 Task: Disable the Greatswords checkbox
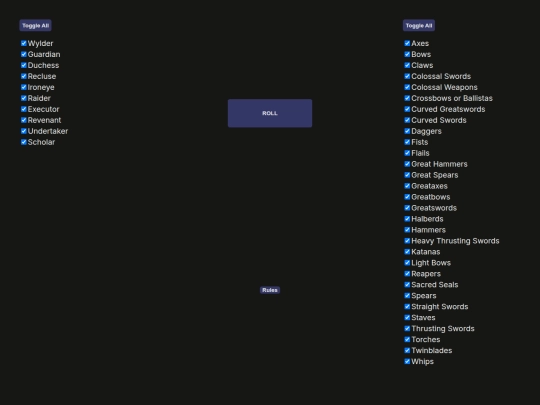[x=407, y=208]
